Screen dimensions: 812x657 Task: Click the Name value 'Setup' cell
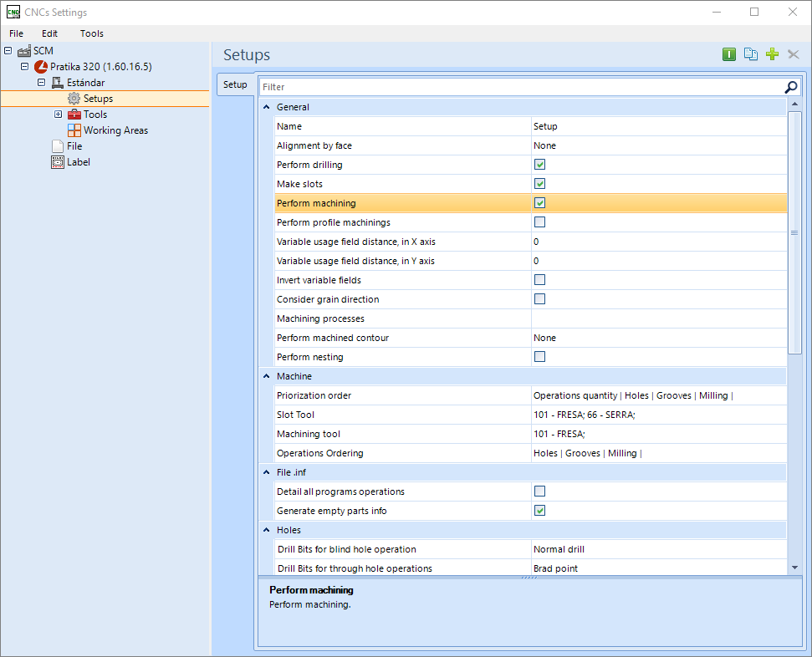659,126
